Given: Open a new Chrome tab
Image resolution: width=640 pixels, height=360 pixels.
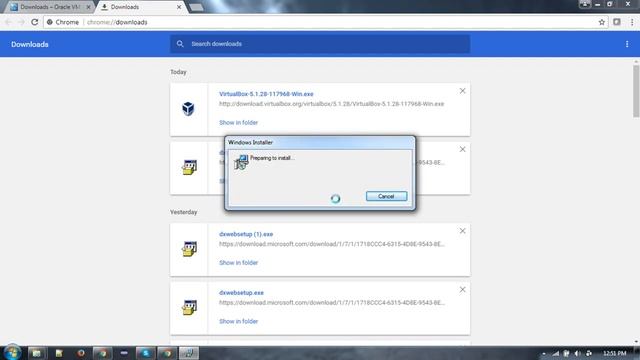Looking at the screenshot, I should pos(196,7).
